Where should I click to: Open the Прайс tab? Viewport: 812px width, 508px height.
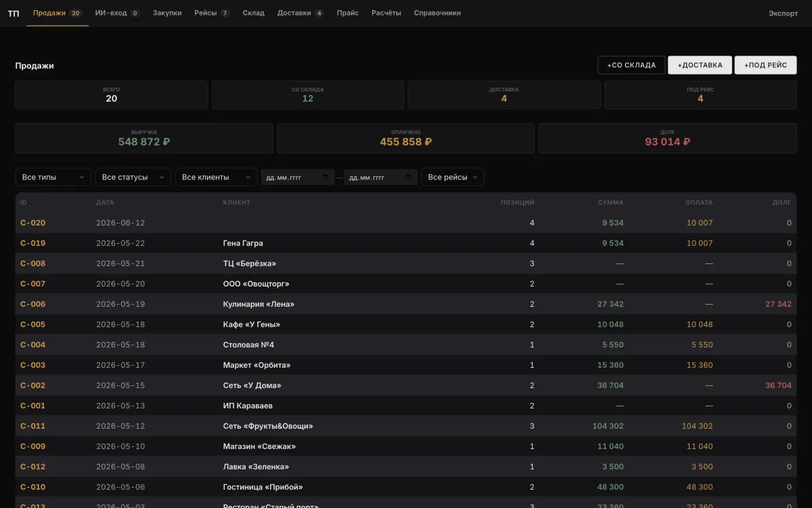click(348, 13)
